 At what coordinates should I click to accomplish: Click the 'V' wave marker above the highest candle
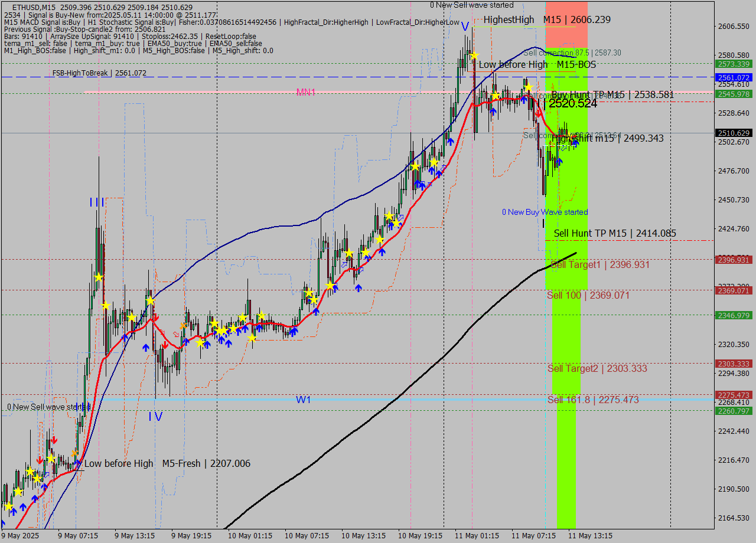click(x=465, y=27)
